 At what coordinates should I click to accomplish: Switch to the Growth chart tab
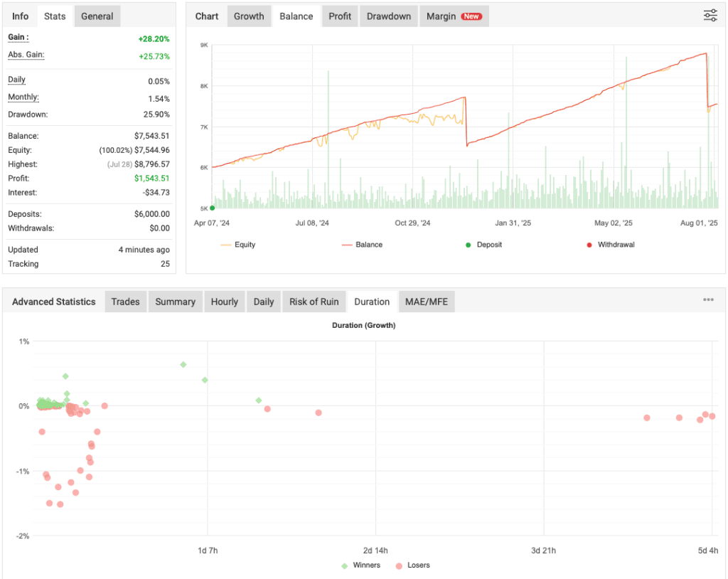[x=249, y=16]
